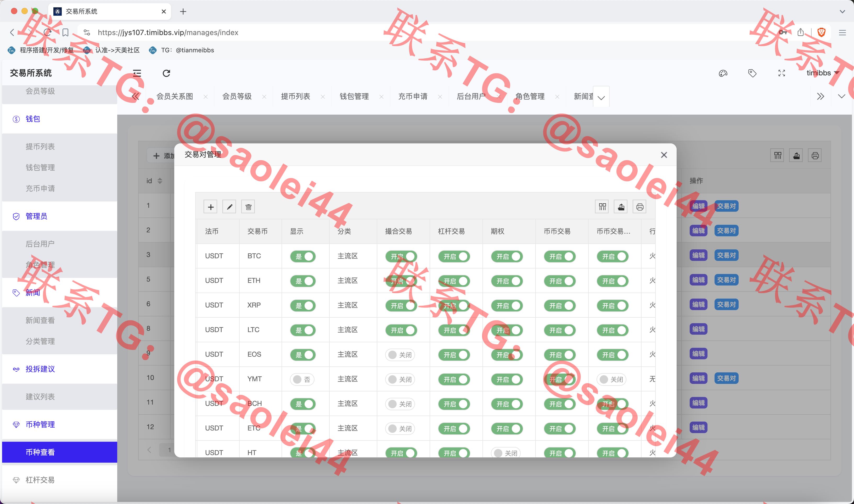Screen dimensions: 854x504
Task: Collapse 钱包 sidebar group
Action: (x=59, y=119)
